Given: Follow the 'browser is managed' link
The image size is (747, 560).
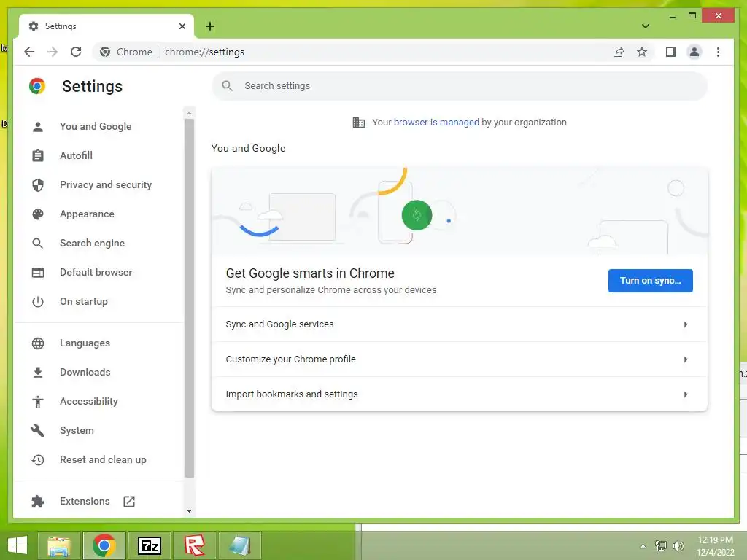Looking at the screenshot, I should pos(436,122).
